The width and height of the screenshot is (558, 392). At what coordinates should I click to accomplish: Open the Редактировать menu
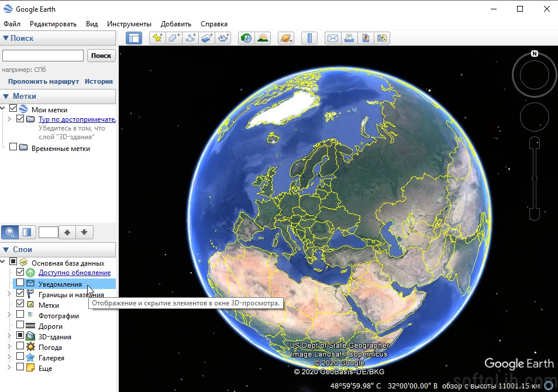53,24
